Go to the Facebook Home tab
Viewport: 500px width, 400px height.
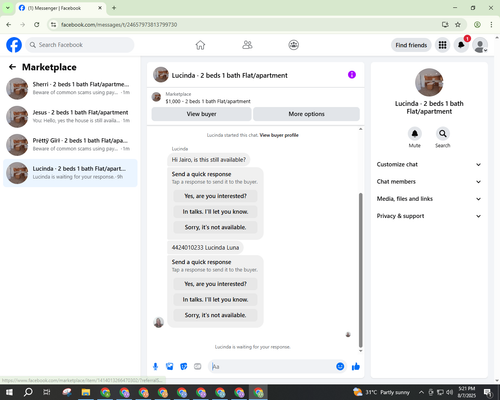(x=200, y=45)
